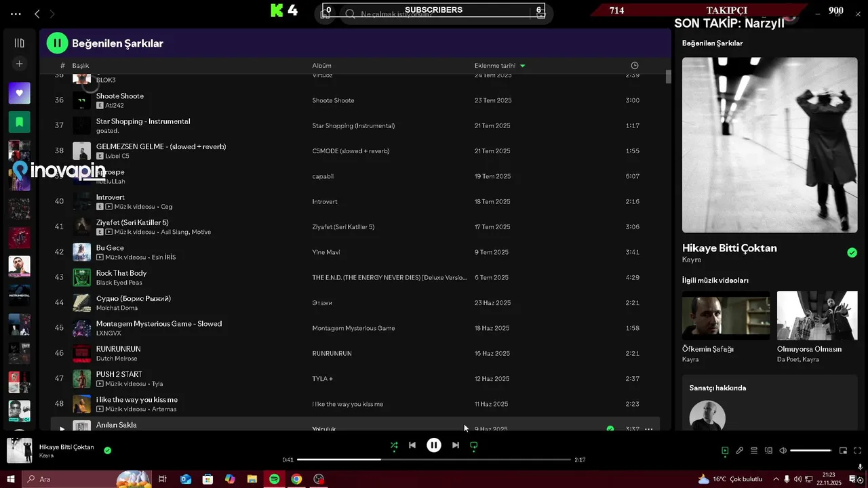Image resolution: width=868 pixels, height=488 pixels.
Task: Click large Hikaye Bitti Çoktan cover art
Action: click(770, 144)
